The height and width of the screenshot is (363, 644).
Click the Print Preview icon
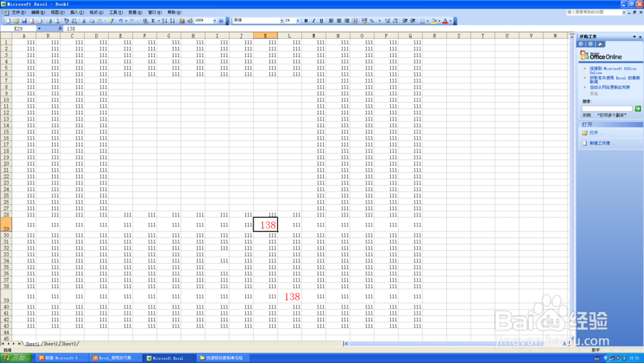click(57, 21)
